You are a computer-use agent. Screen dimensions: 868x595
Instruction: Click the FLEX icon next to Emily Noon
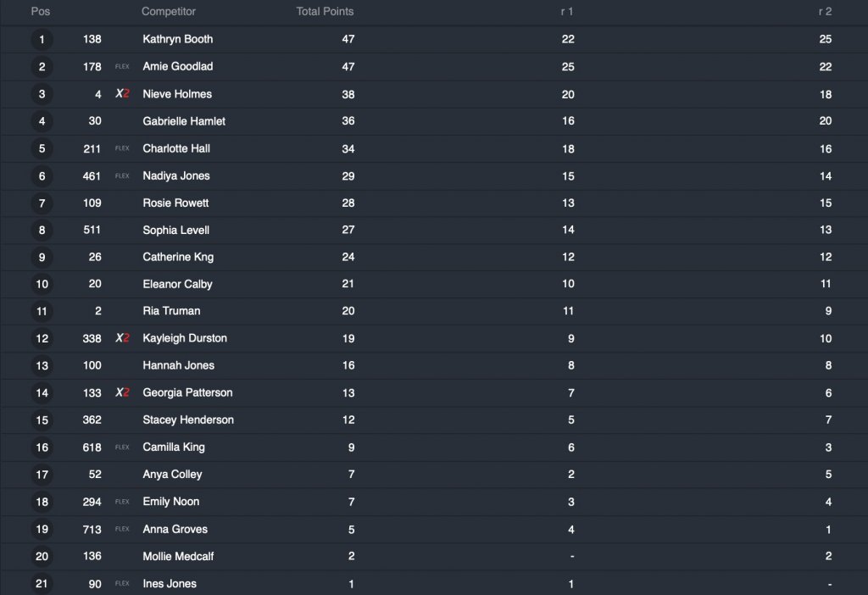122,502
